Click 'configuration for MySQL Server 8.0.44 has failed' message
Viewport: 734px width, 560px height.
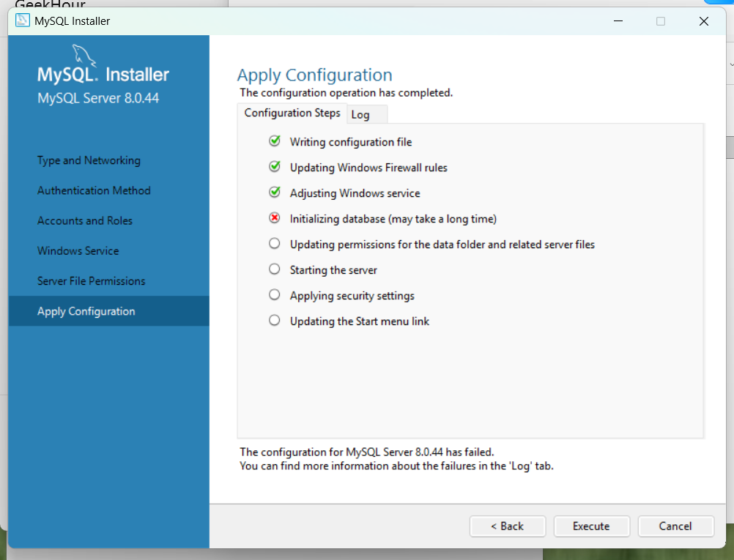(367, 452)
